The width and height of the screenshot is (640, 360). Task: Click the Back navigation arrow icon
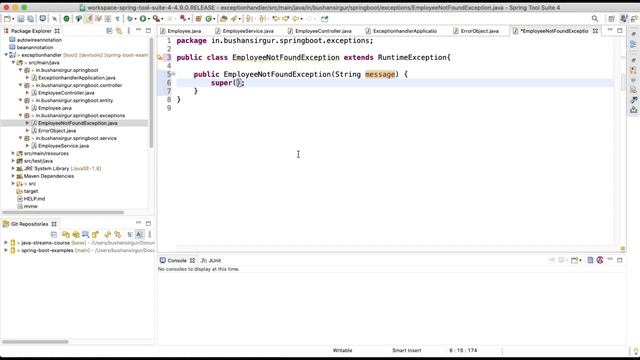[295, 19]
